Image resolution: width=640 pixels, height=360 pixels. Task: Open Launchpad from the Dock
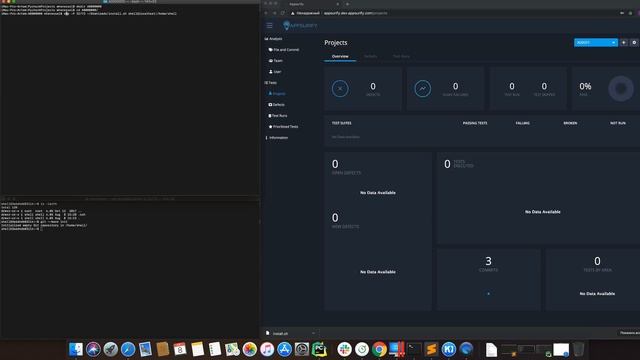tap(111, 349)
